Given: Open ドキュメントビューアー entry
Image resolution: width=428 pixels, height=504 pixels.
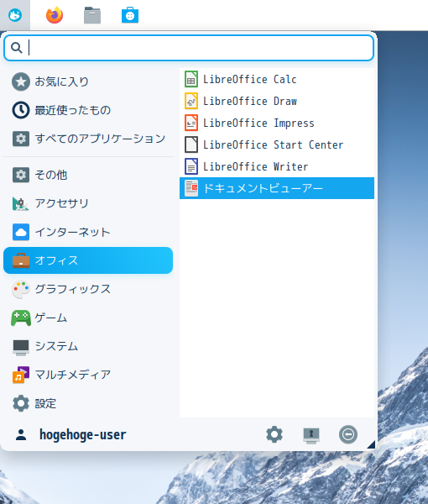Looking at the screenshot, I should pos(277,188).
